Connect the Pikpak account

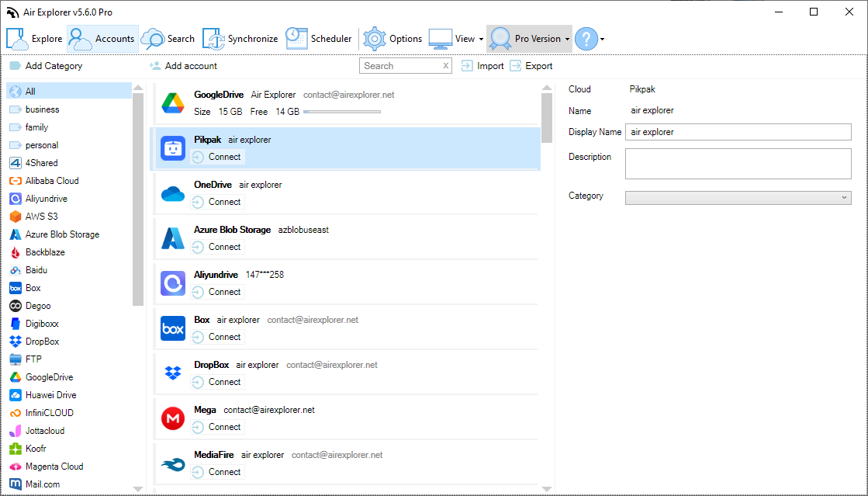click(217, 157)
